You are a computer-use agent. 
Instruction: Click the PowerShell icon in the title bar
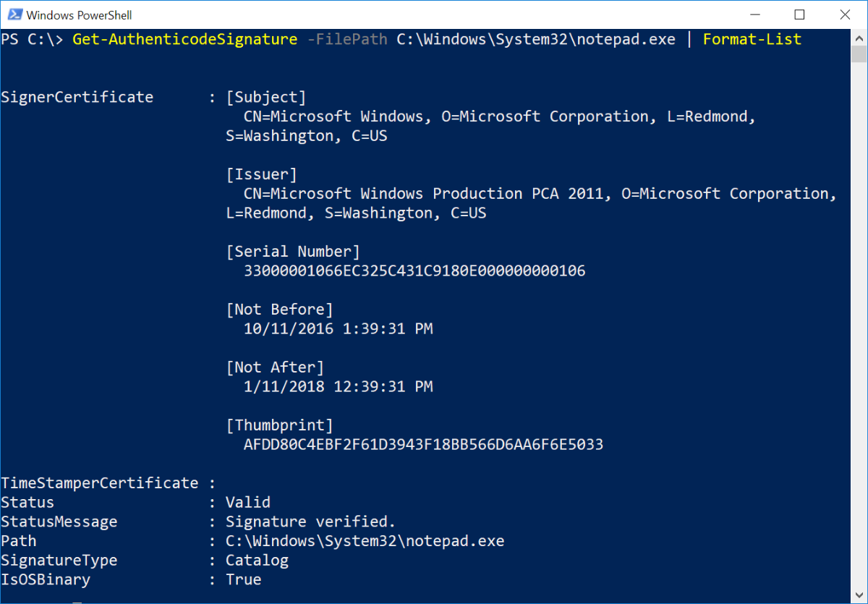(x=13, y=14)
